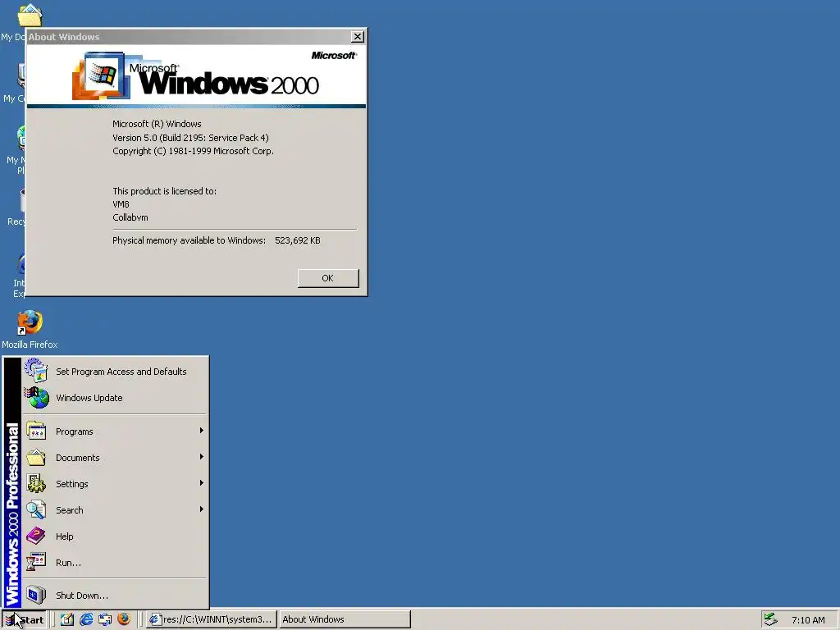Click the Shut Down icon

pyautogui.click(x=36, y=596)
